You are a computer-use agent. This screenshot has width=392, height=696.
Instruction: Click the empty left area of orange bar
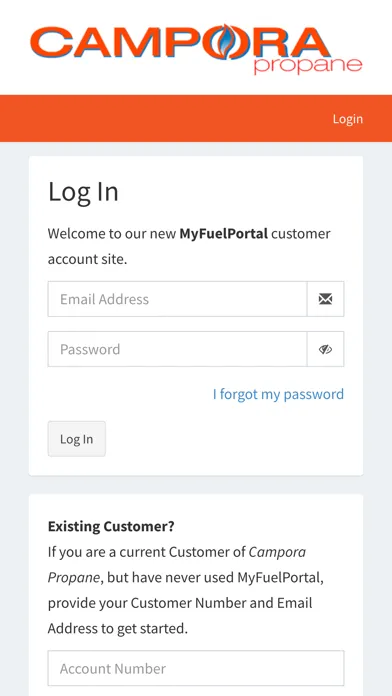(133, 119)
